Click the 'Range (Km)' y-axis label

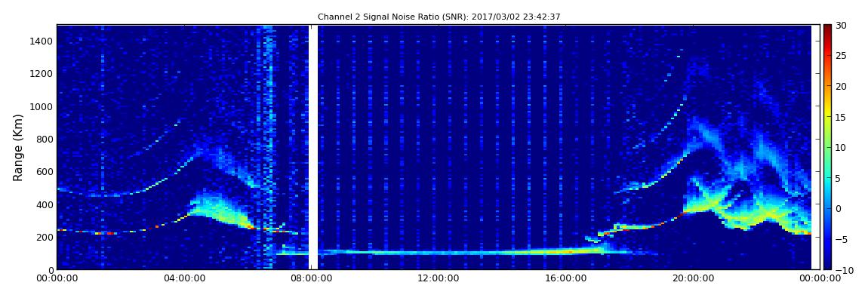pos(18,148)
